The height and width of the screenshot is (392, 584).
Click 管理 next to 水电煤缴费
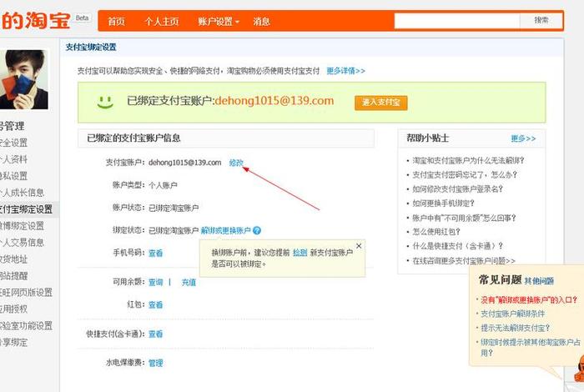pyautogui.click(x=155, y=363)
